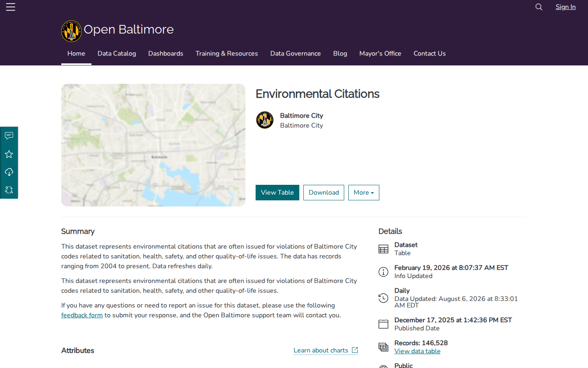This screenshot has width=588, height=368.
Task: Click the Info Updated information icon
Action: point(383,272)
